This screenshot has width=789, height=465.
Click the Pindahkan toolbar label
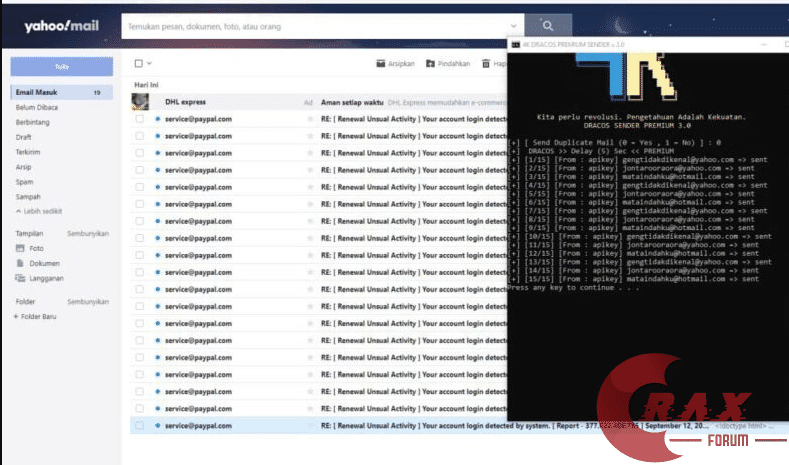point(453,63)
